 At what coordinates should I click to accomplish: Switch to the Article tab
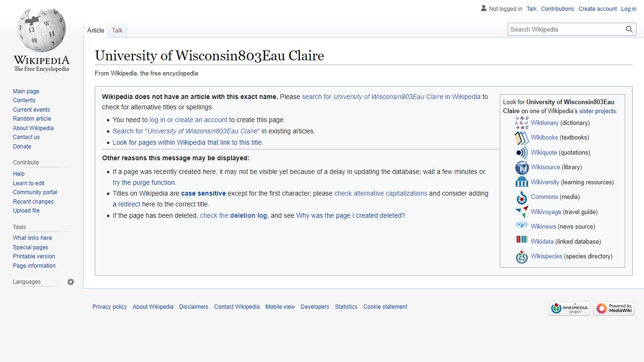point(96,30)
